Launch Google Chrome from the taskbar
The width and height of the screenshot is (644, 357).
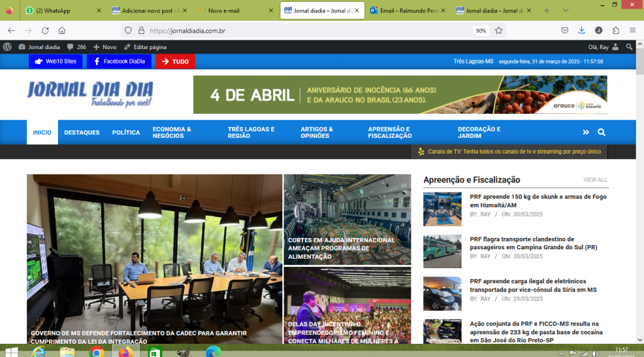pos(96,352)
